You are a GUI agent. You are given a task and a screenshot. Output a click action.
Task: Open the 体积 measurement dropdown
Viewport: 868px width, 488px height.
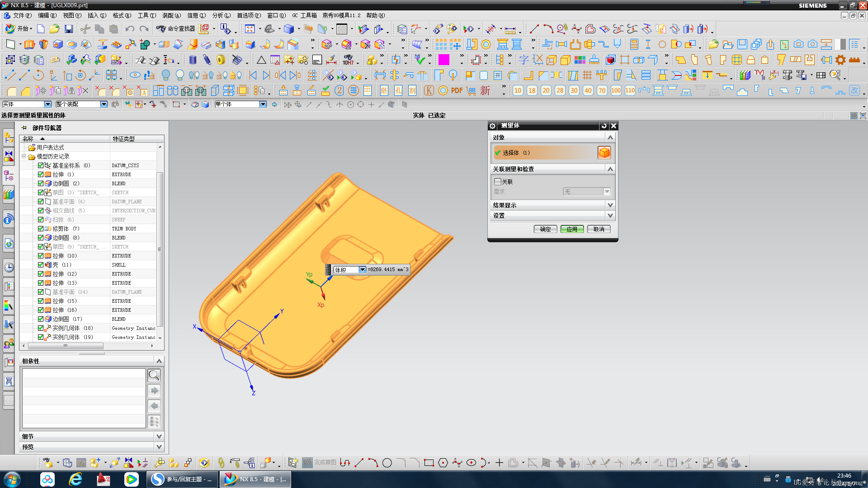pyautogui.click(x=362, y=270)
